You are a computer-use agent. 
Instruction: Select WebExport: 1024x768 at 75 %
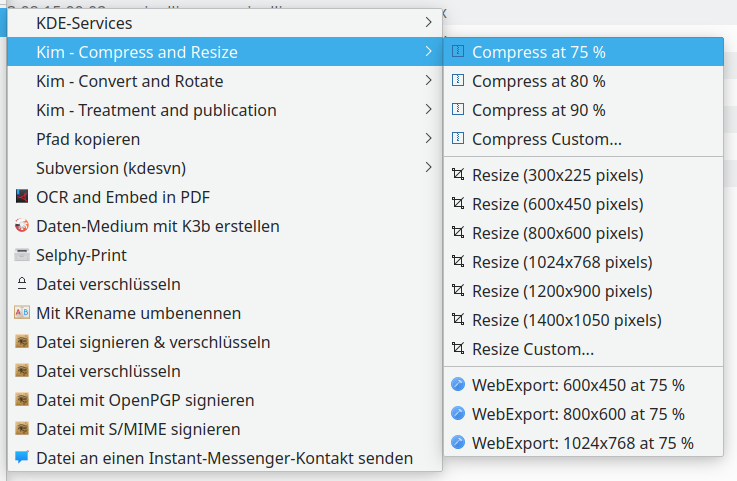pos(583,443)
